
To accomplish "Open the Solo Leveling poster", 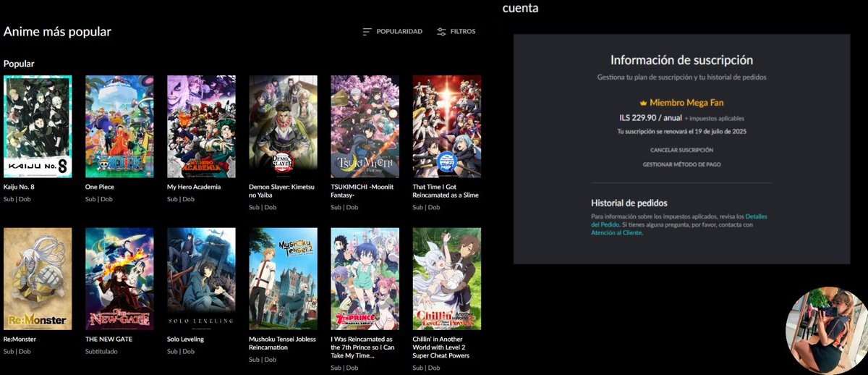I will pos(201,279).
